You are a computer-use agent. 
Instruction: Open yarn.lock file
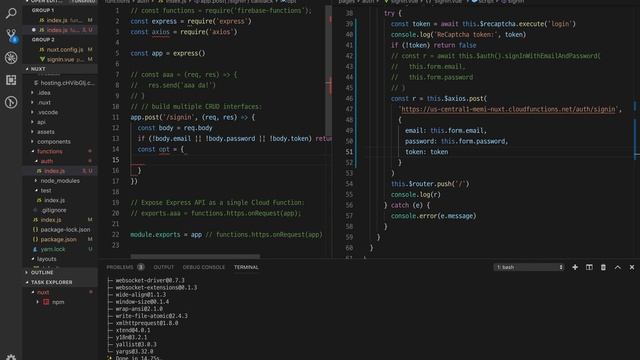(53, 249)
